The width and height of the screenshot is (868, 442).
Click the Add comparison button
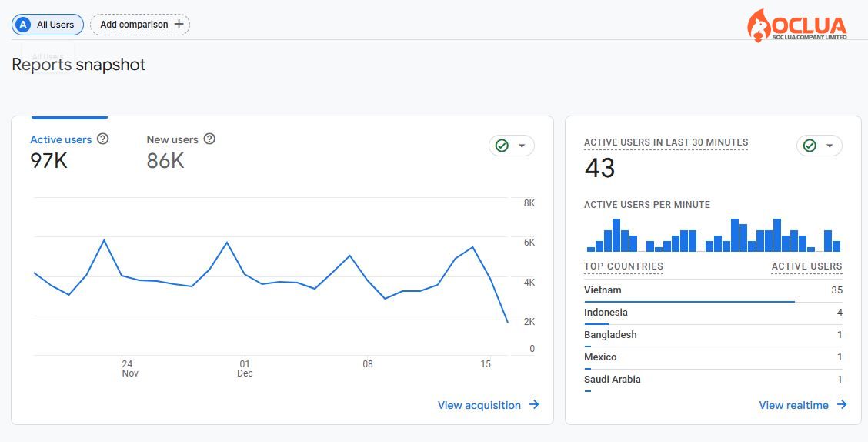click(x=140, y=25)
